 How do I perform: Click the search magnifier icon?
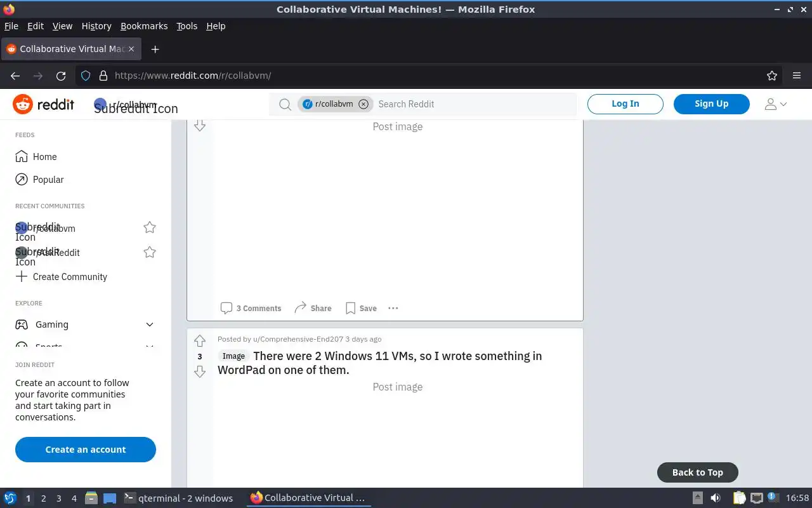[x=285, y=104]
